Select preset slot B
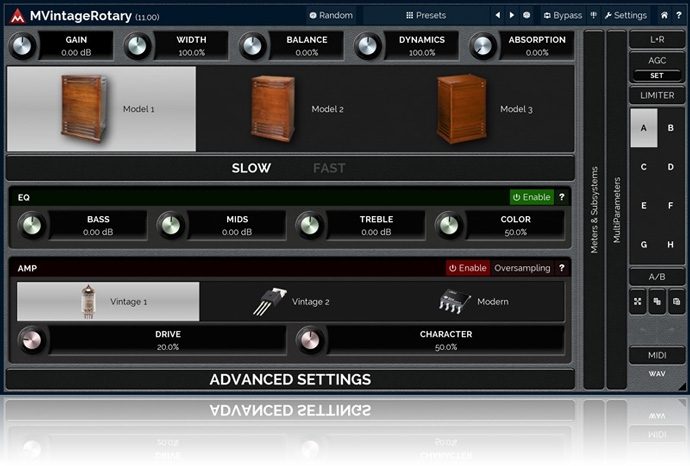The image size is (690, 466). click(671, 128)
